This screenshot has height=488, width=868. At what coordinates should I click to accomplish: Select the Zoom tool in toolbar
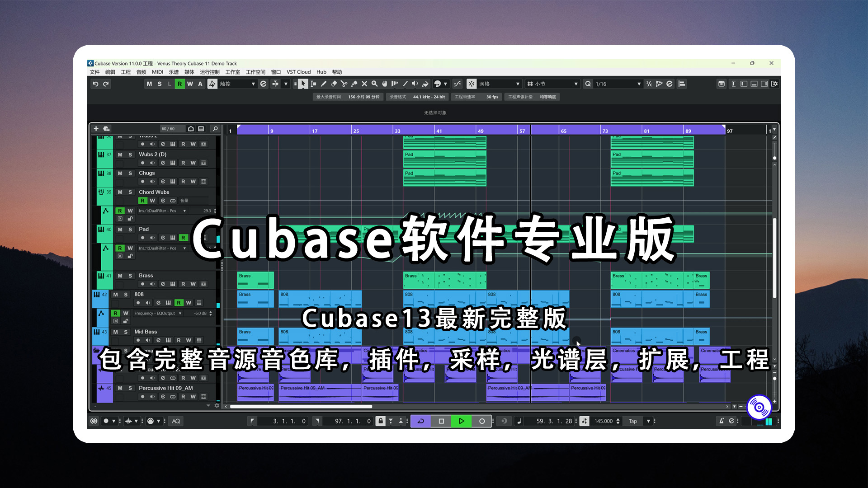[x=374, y=84]
